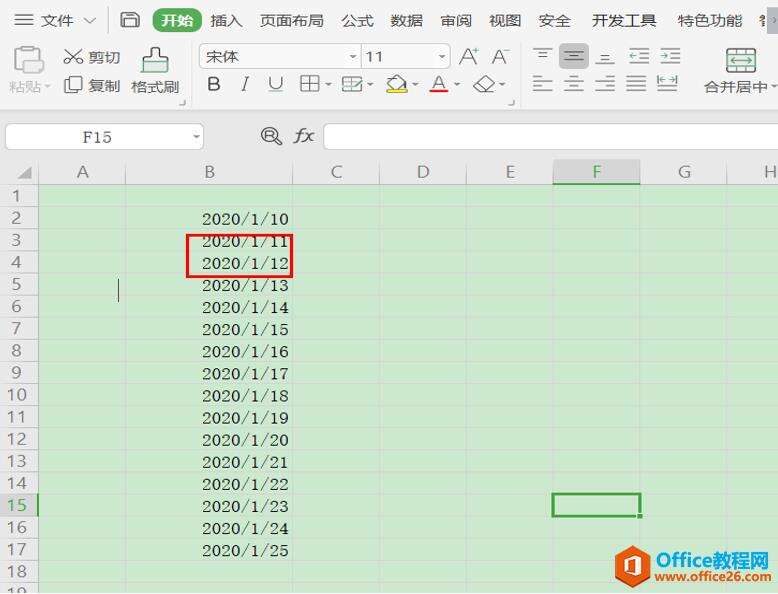778x594 pixels.
Task: Select column B header
Action: pos(209,172)
